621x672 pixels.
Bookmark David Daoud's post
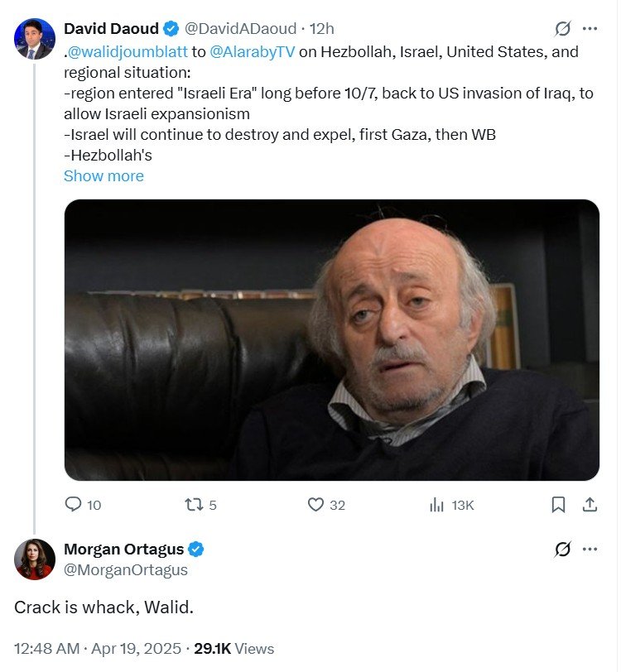(559, 504)
